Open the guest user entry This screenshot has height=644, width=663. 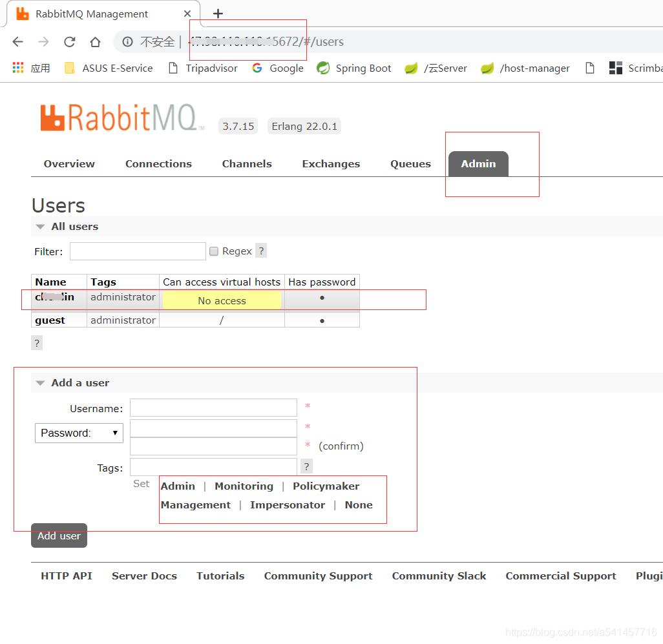tap(50, 320)
